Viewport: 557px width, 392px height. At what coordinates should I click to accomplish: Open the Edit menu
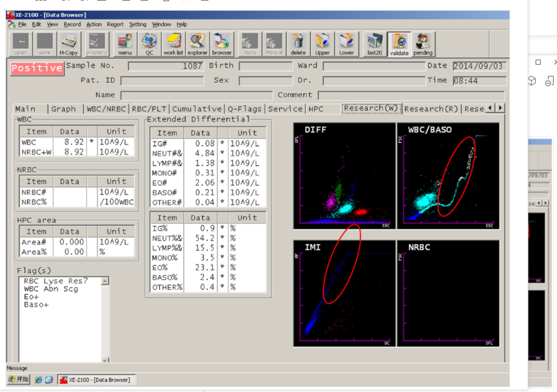[36, 24]
